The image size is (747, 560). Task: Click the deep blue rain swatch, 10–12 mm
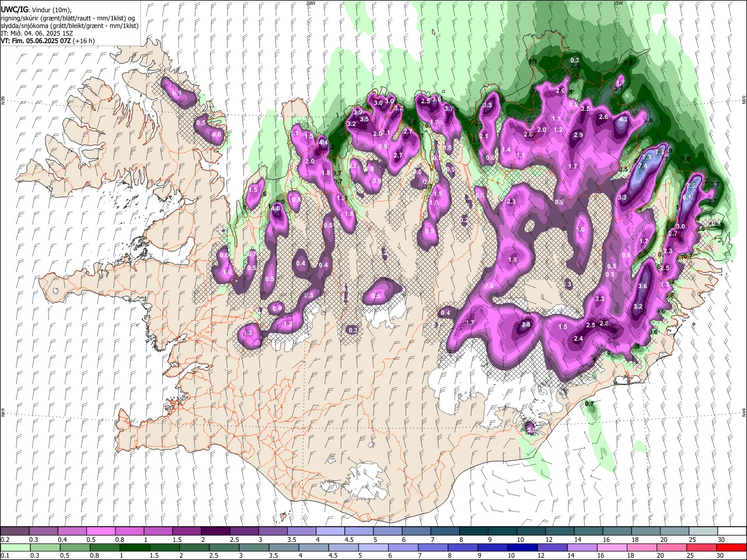point(522,547)
